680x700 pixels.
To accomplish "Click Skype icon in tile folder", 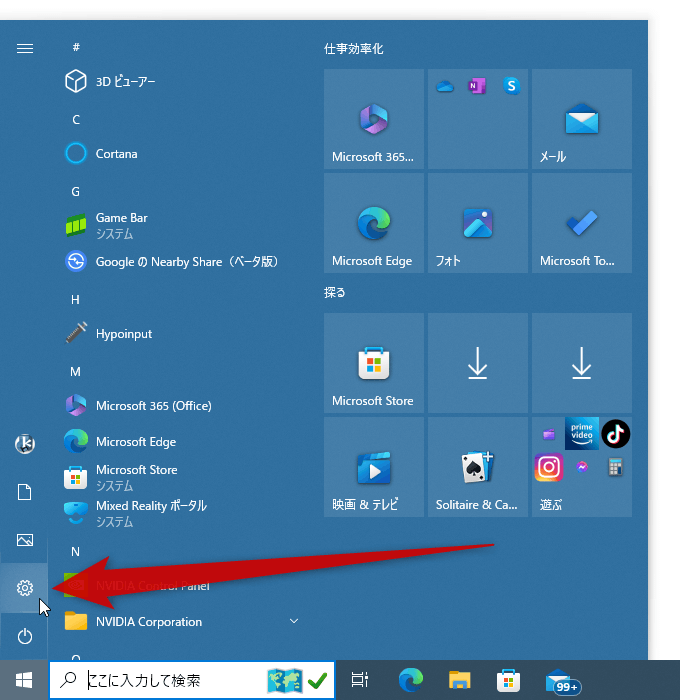I will click(x=512, y=86).
